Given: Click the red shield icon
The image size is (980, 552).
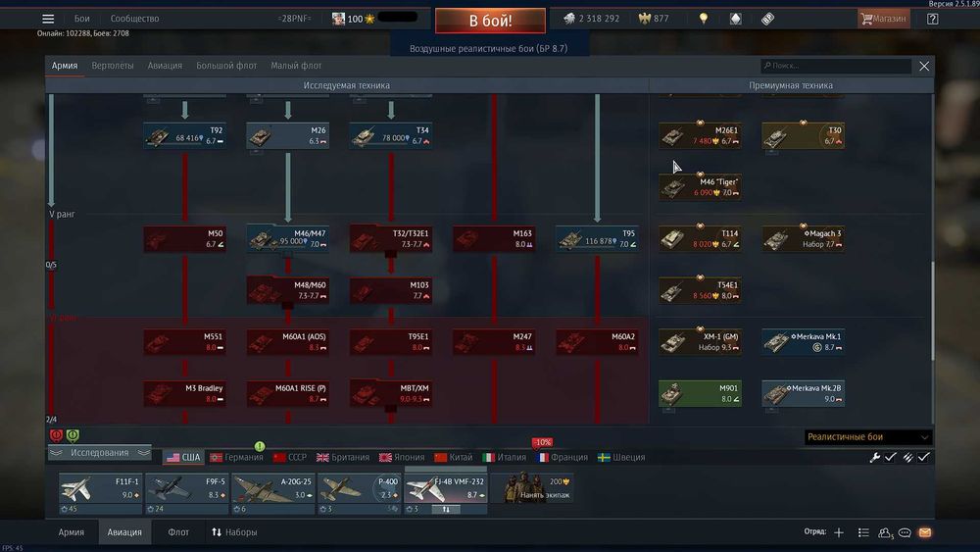Looking at the screenshot, I should coord(56,435).
